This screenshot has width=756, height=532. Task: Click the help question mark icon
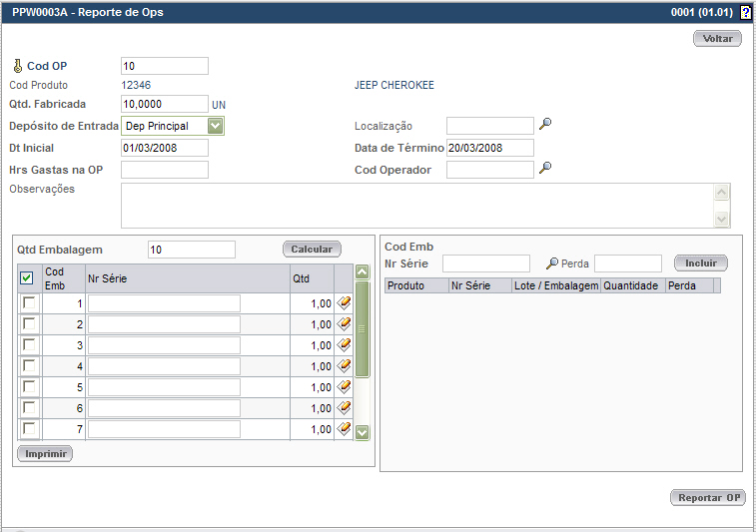[x=745, y=13]
